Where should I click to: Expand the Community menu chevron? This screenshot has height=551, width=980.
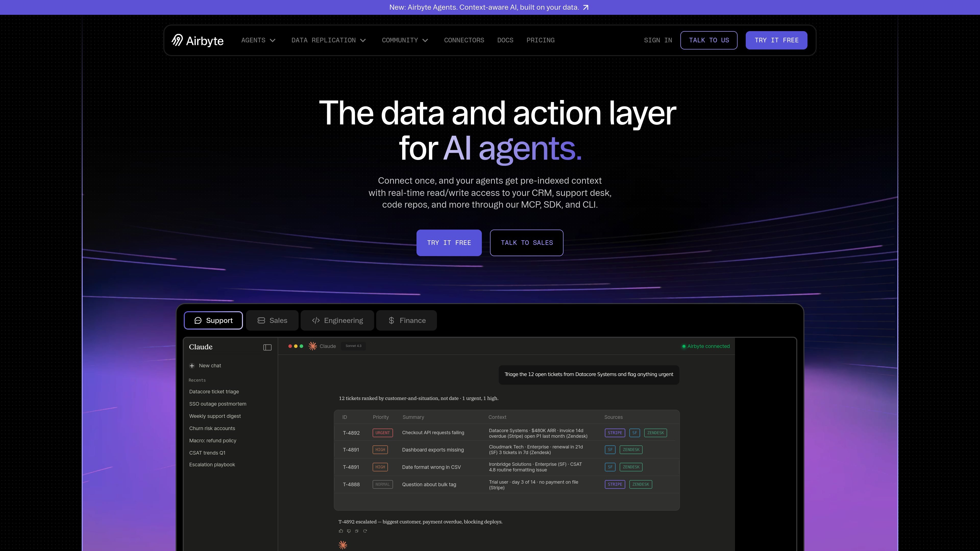425,40
